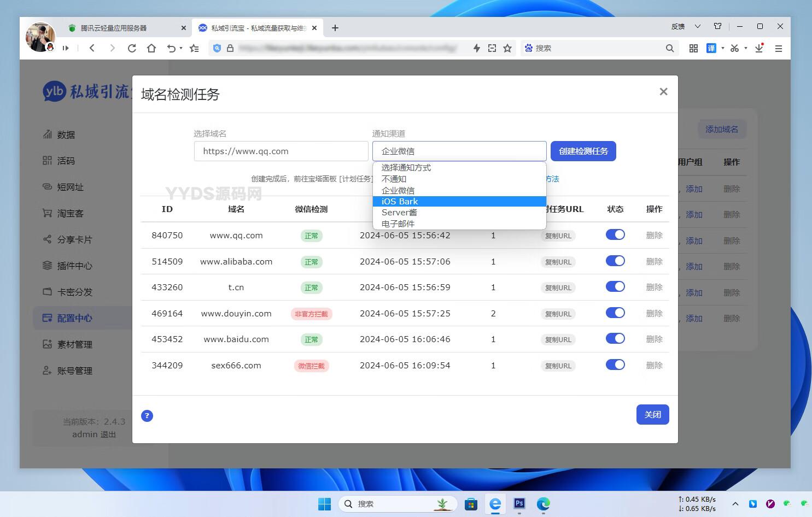Click the blue help question mark icon
Image resolution: width=812 pixels, height=517 pixels.
point(147,416)
